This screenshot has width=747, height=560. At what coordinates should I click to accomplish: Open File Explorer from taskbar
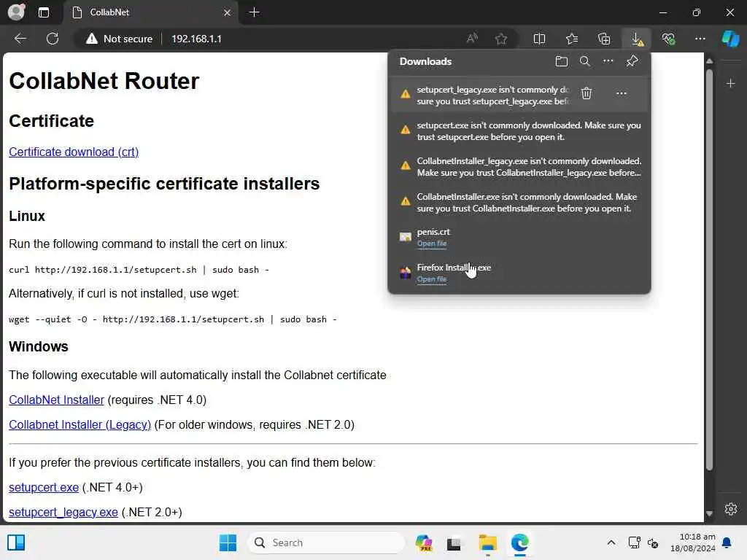[487, 542]
